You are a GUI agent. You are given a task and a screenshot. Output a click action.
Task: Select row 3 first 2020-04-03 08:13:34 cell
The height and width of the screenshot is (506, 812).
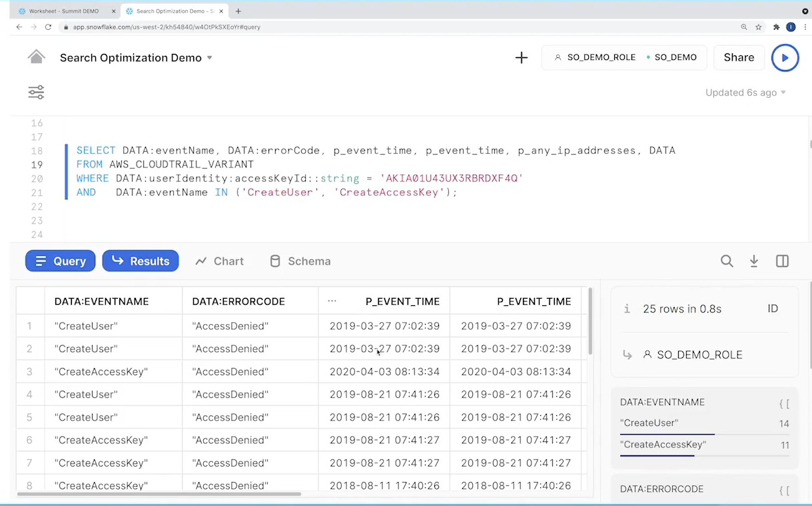(x=384, y=371)
